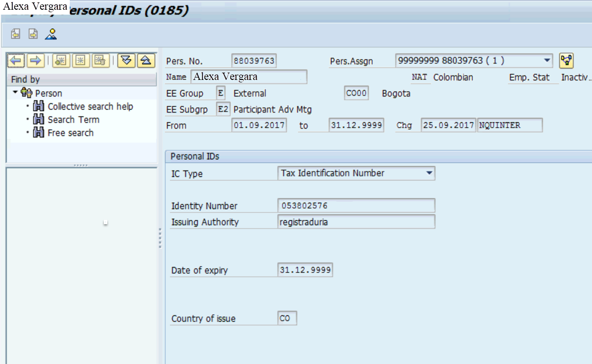
Task: Click the Date of expiry field
Action: [x=305, y=268]
